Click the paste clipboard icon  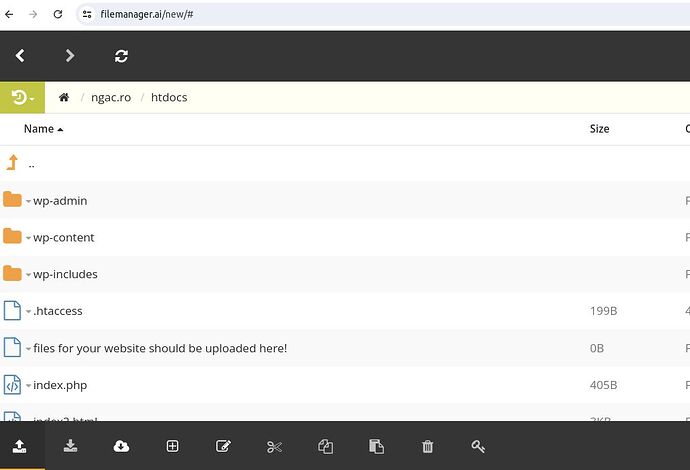[x=376, y=446]
